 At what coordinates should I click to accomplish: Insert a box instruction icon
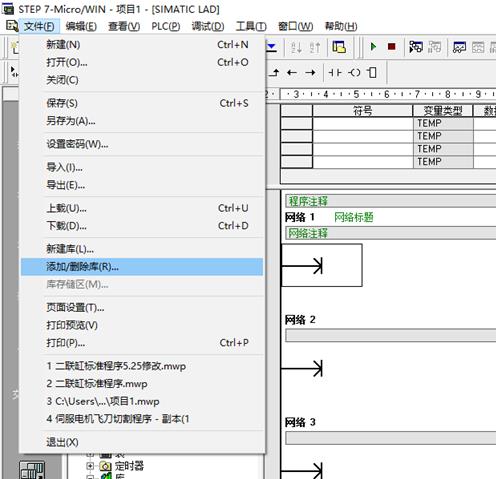tap(372, 72)
